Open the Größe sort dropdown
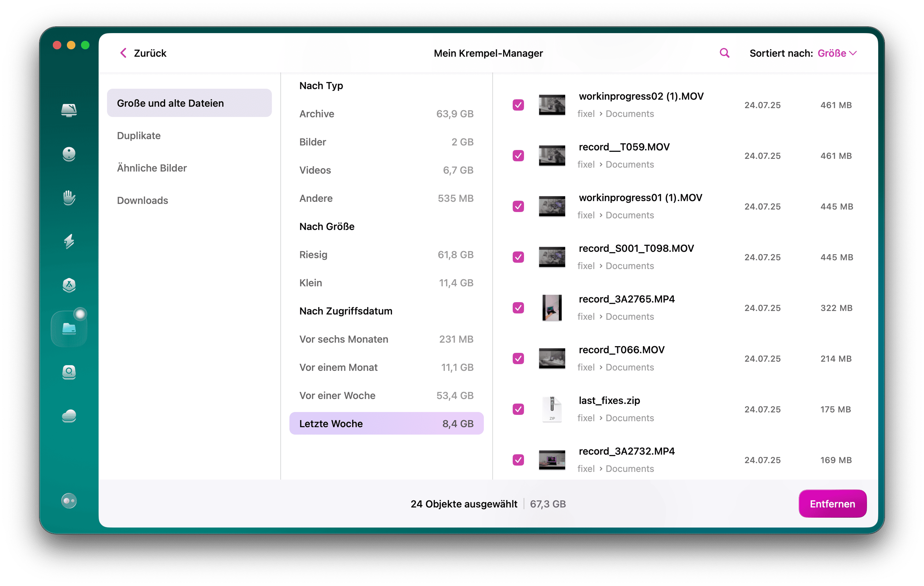Viewport: 924px width, 586px height. click(x=831, y=53)
